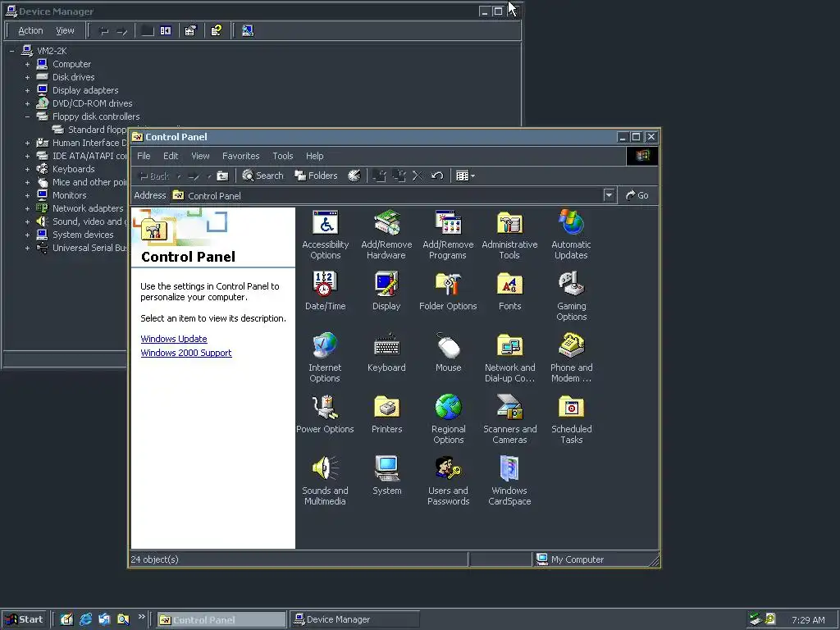Open the Help menu in Control Panel
The height and width of the screenshot is (630, 840).
[x=314, y=156]
